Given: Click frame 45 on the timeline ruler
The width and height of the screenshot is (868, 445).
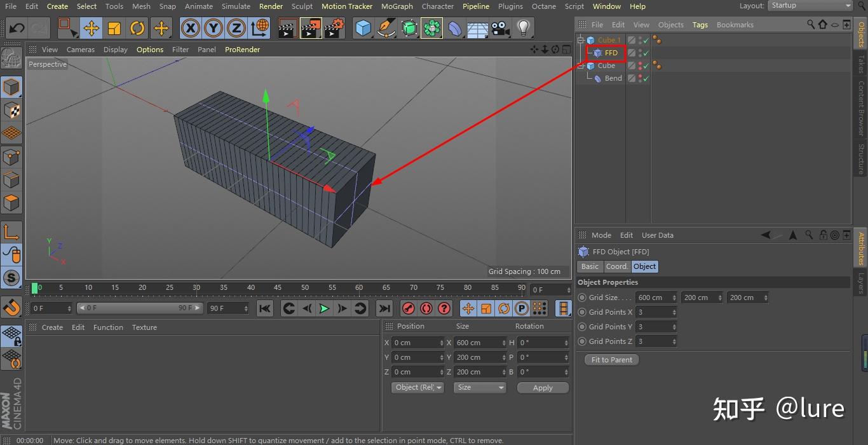Looking at the screenshot, I should pyautogui.click(x=278, y=288).
